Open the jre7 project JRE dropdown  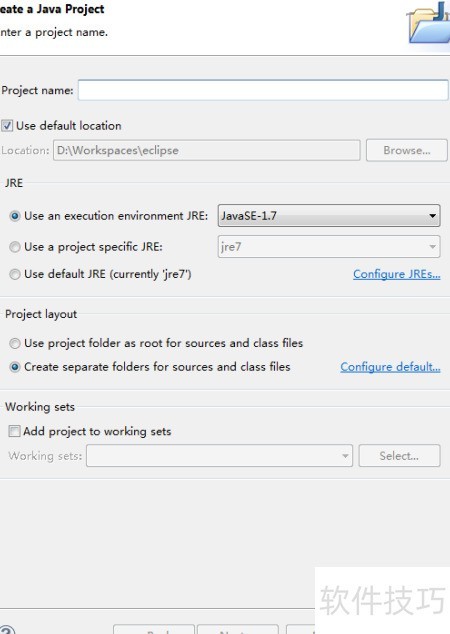pos(329,247)
